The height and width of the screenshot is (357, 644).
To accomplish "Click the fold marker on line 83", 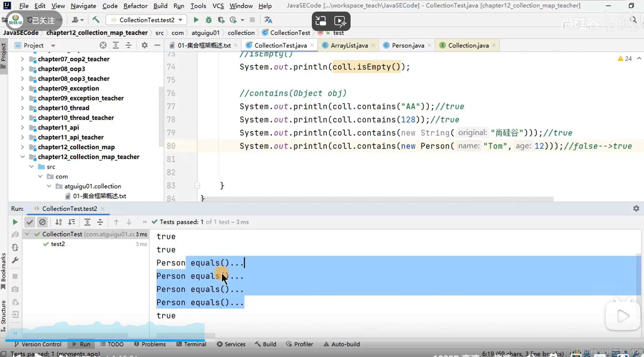I will (197, 185).
